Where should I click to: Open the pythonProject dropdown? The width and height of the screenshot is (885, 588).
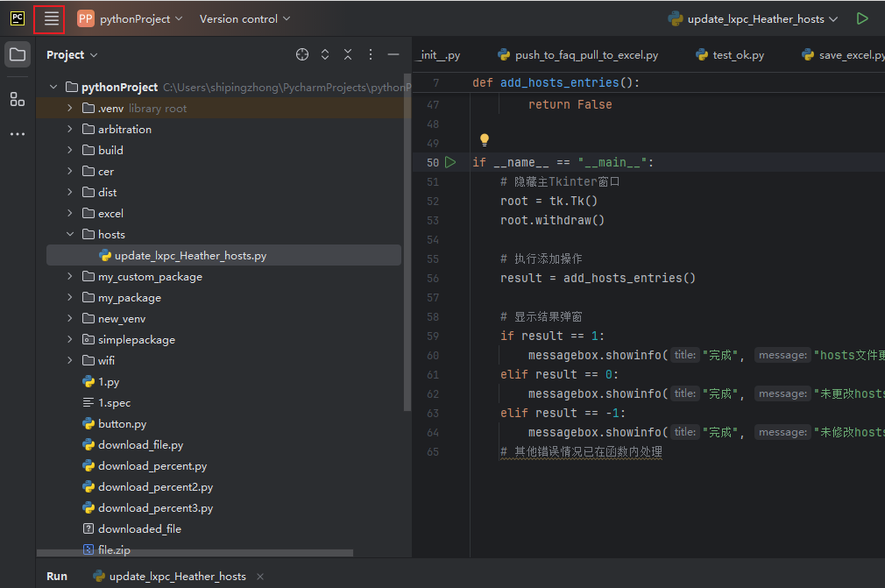coord(141,18)
